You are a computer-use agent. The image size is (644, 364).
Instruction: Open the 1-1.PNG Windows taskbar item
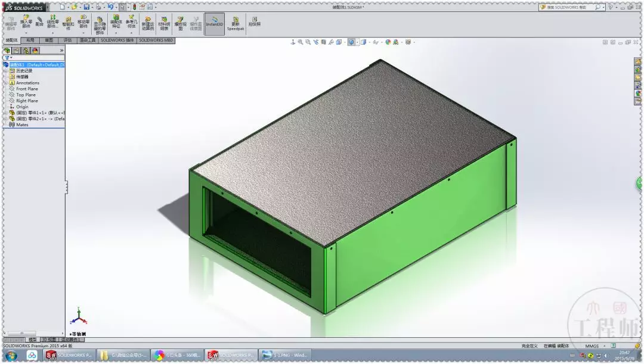(286, 356)
